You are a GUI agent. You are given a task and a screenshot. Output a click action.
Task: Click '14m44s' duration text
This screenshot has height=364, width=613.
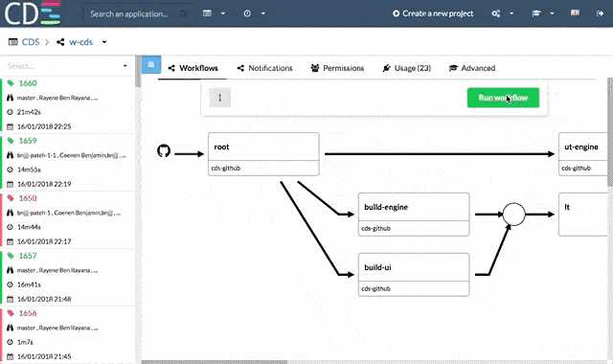(x=29, y=227)
